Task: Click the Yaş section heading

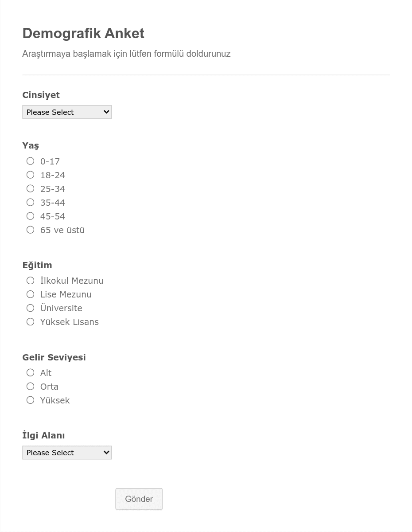Action: tap(31, 145)
